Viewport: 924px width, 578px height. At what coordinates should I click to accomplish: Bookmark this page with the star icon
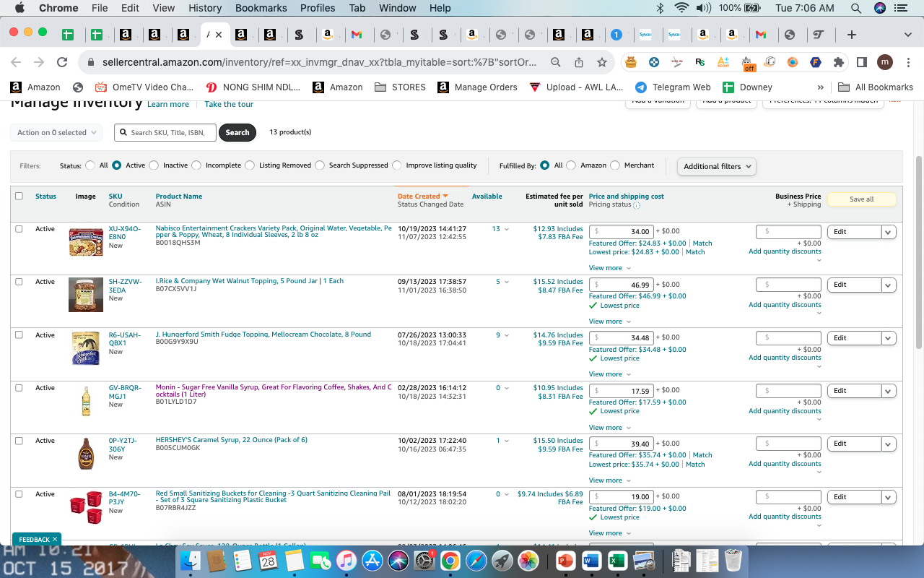point(601,63)
